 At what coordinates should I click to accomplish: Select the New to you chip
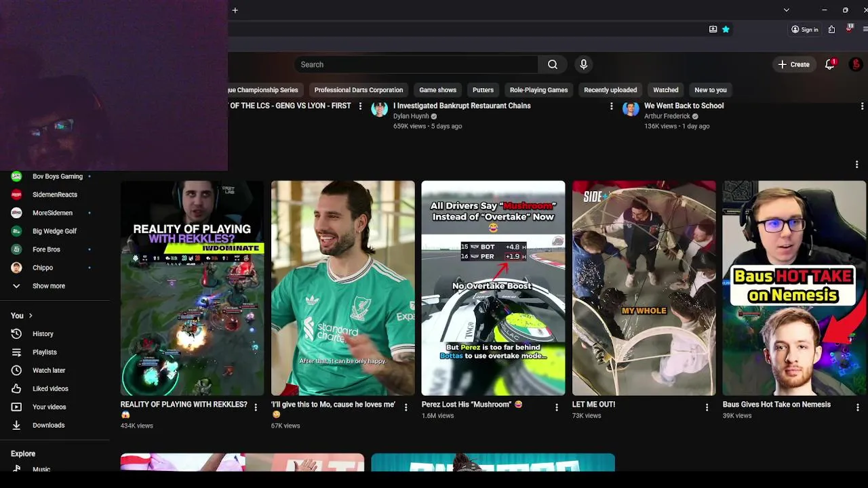(x=710, y=89)
